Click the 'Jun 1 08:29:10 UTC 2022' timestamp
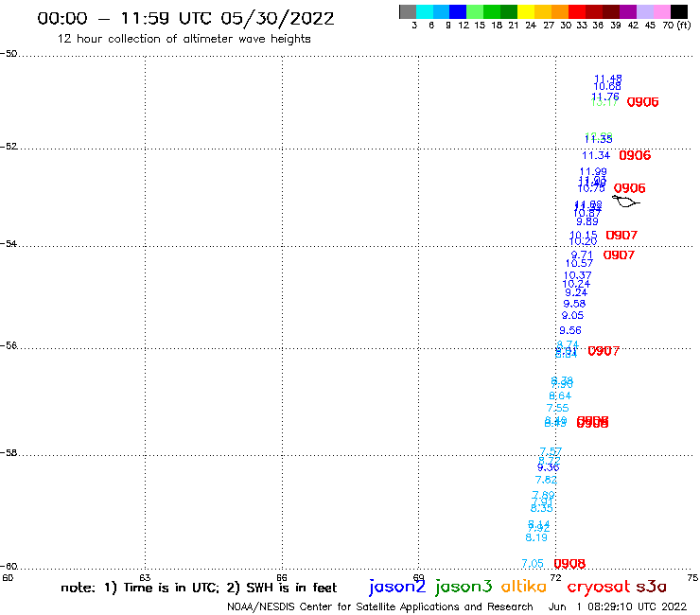This screenshot has width=700, height=615. (x=618, y=606)
